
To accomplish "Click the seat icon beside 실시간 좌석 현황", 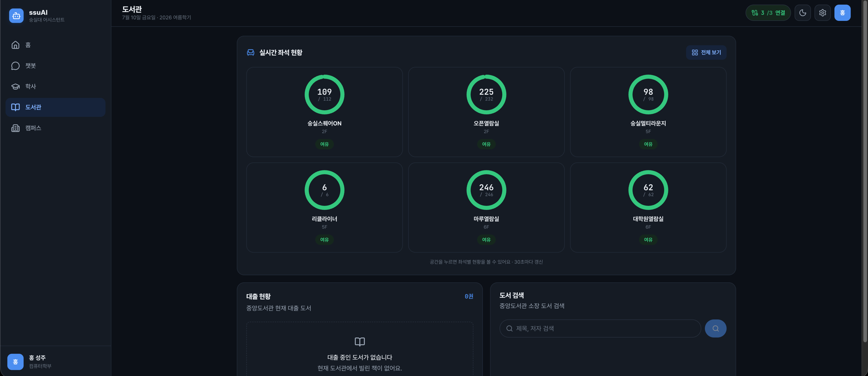I will [250, 52].
